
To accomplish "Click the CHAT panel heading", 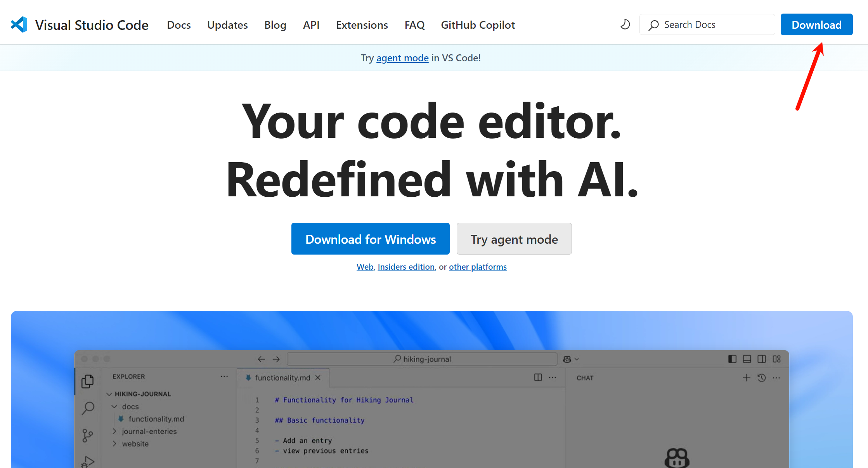I will pyautogui.click(x=585, y=378).
